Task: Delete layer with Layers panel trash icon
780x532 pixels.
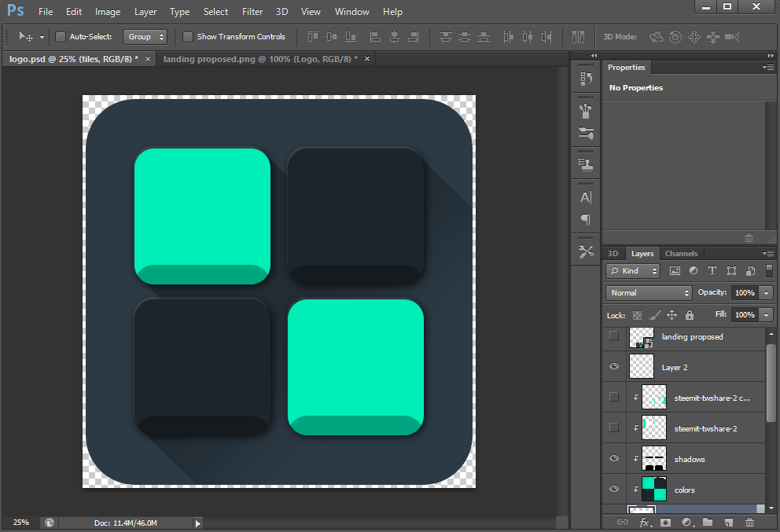Action: click(x=749, y=522)
